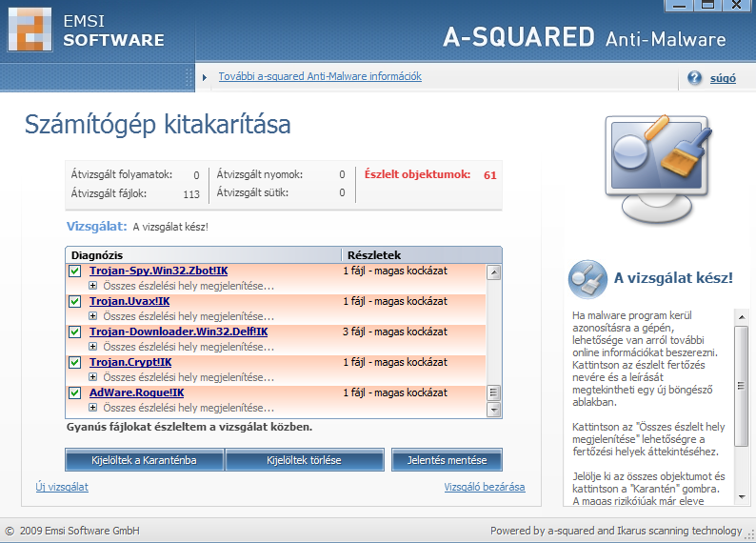Screen dimensions: 756x543
Task: Uncheck the AdWare.Rogue!IK checkbox
Action: (x=74, y=392)
